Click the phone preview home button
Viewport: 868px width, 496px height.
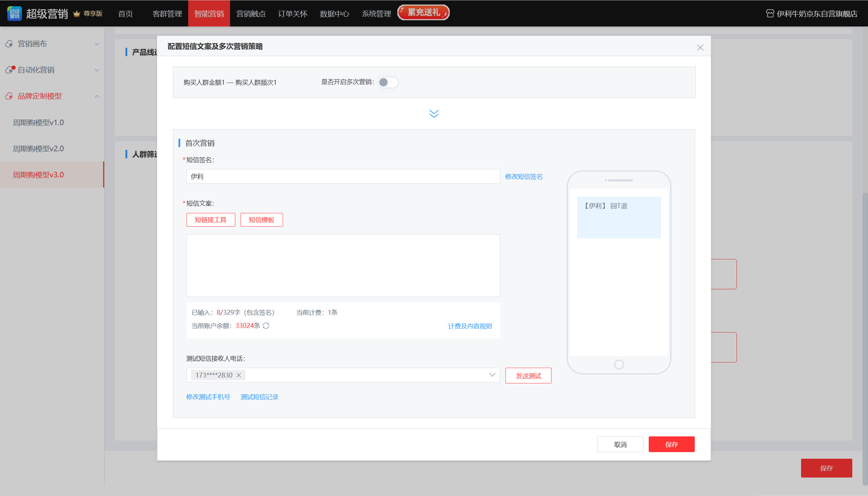pyautogui.click(x=619, y=365)
